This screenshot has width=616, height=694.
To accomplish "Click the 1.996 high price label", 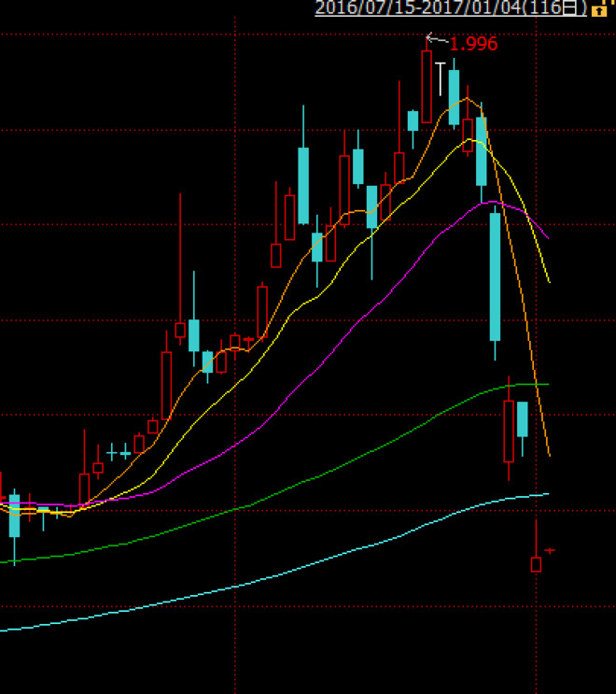I will [473, 44].
